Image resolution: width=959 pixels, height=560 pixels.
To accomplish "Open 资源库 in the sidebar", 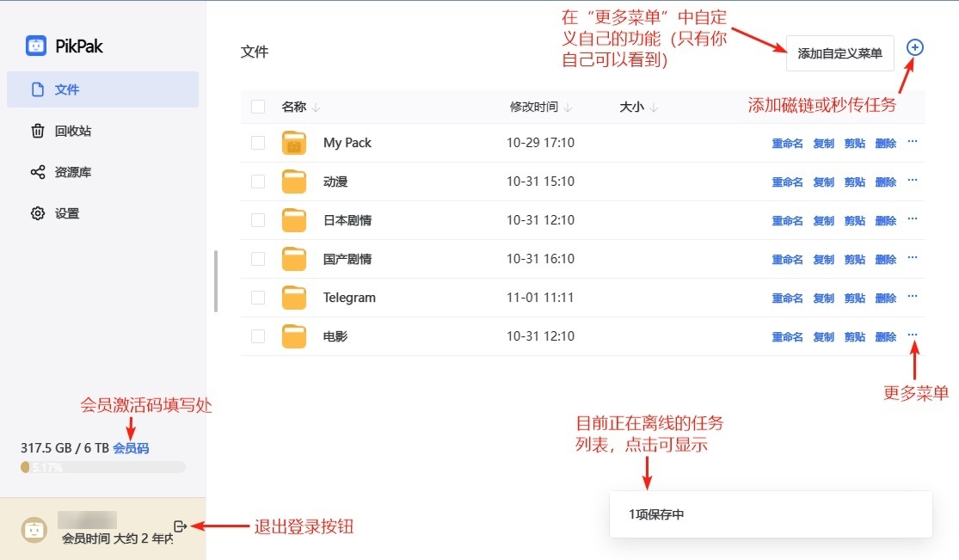I will [72, 172].
